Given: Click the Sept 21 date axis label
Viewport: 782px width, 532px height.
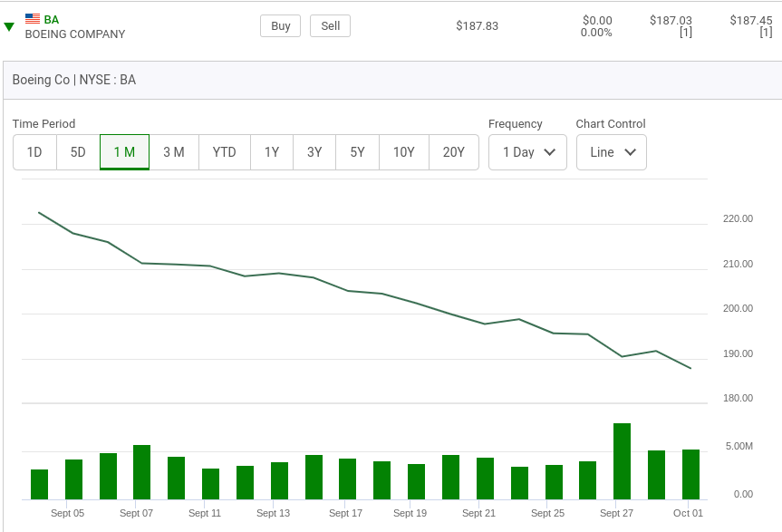Looking at the screenshot, I should (478, 513).
